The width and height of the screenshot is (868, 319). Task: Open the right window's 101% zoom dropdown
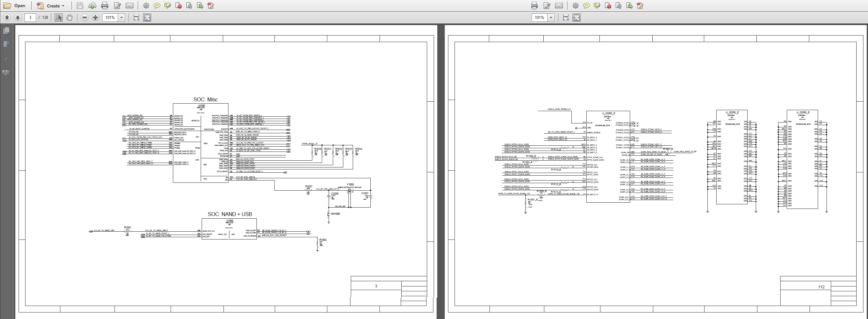(x=551, y=18)
